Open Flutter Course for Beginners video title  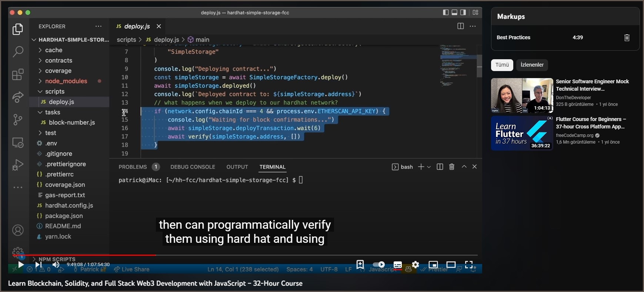(x=591, y=123)
